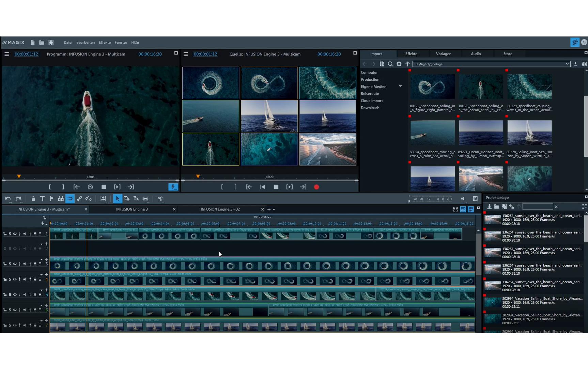Mute the audio of track 5
Screen dimensions: 588x370
point(25,295)
